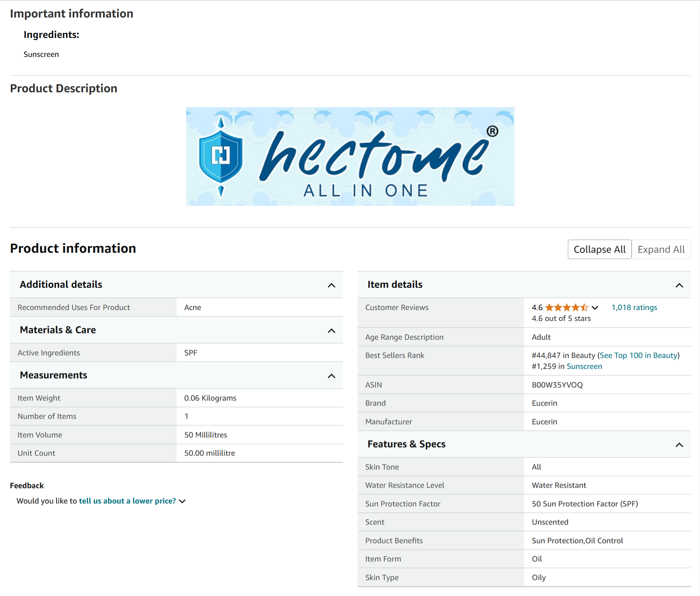Open the 1,018 ratings link
Image resolution: width=700 pixels, height=596 pixels.
634,307
